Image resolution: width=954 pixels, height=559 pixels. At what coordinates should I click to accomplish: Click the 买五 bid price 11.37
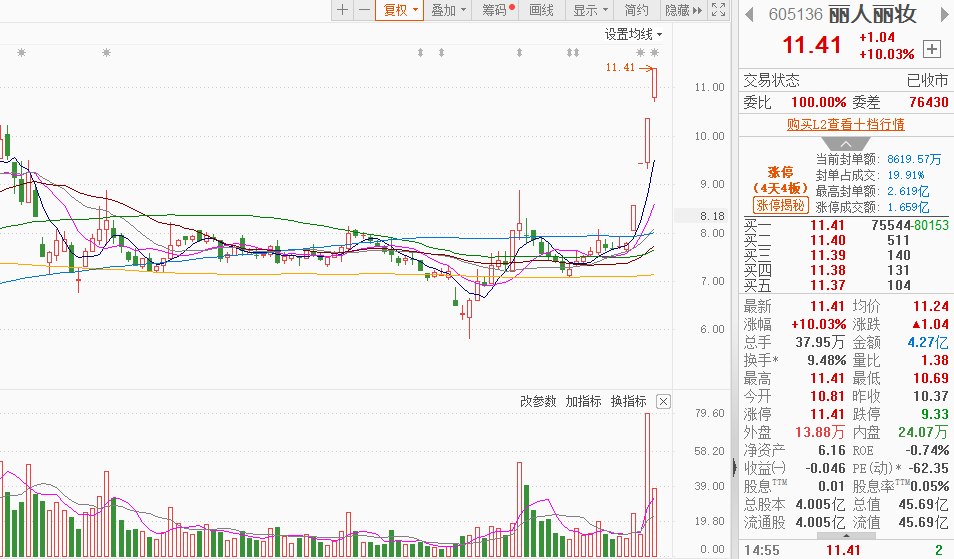click(x=827, y=285)
